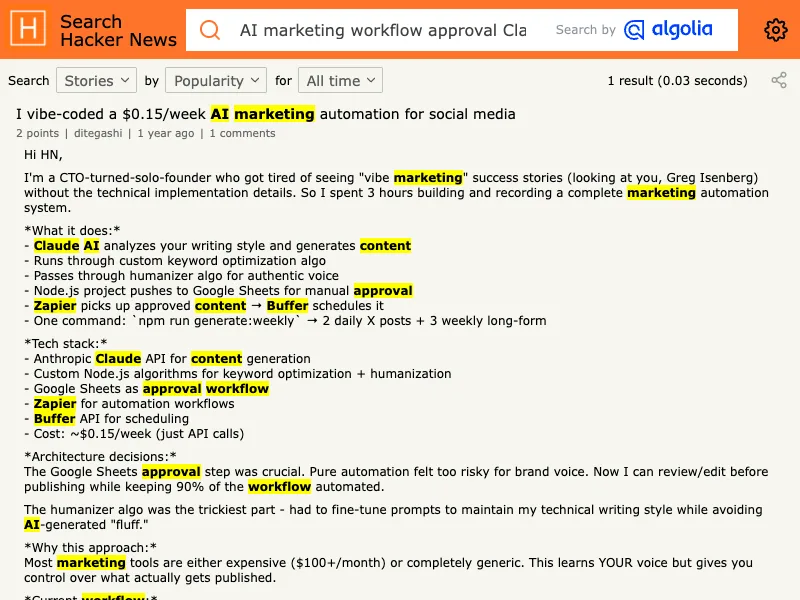This screenshot has width=800, height=600.
Task: Click the '1 result (0.03 seconds)' text
Action: pyautogui.click(x=678, y=81)
